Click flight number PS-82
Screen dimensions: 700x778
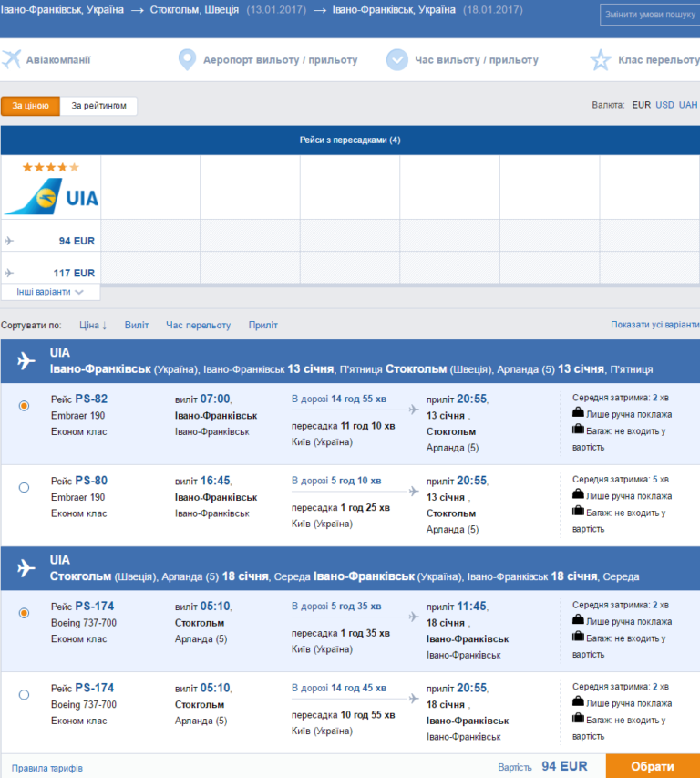coord(92,399)
